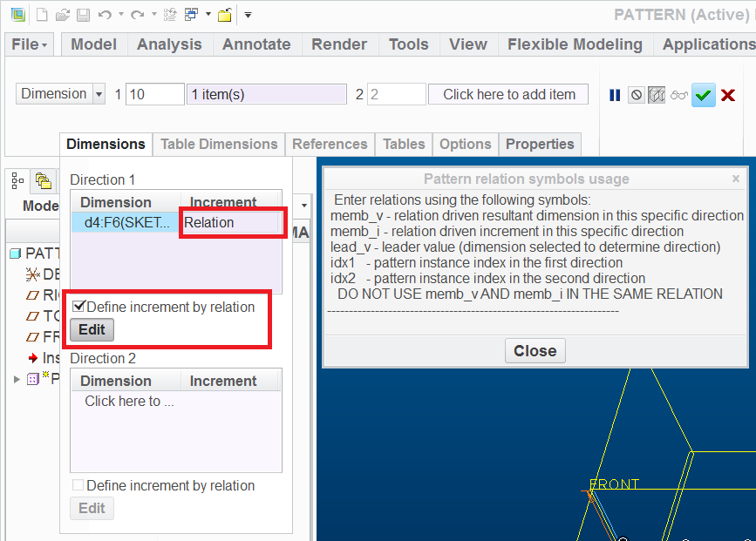
Task: Click the Model Tree icon tab
Action: pos(17,180)
